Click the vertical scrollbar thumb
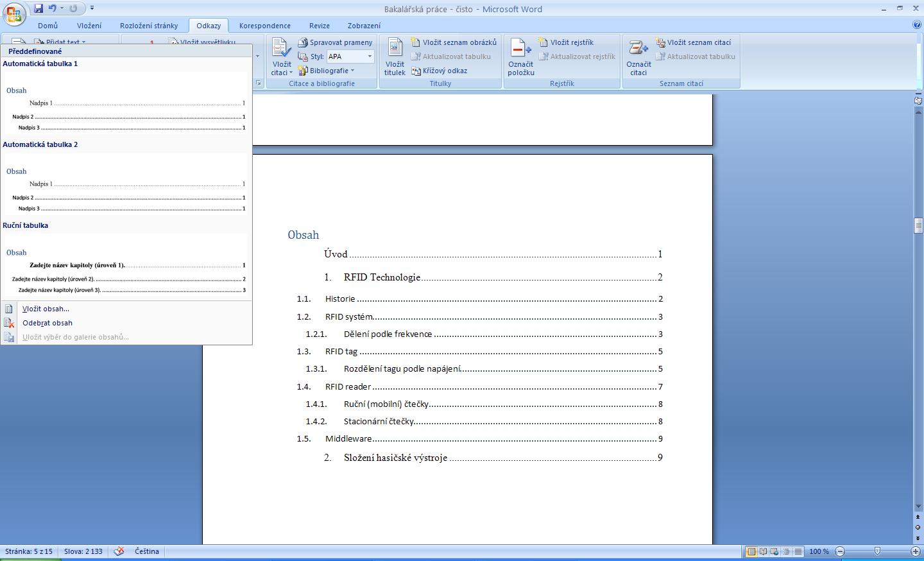 click(x=918, y=225)
